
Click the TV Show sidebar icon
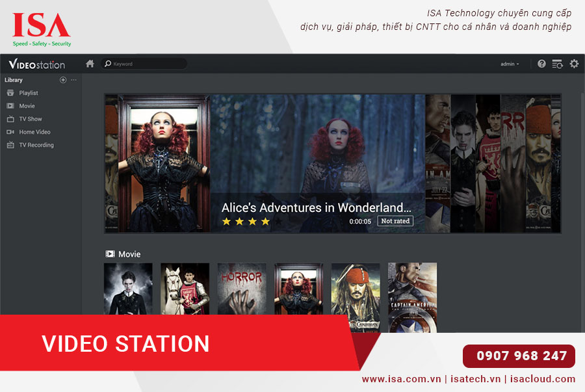pos(10,119)
